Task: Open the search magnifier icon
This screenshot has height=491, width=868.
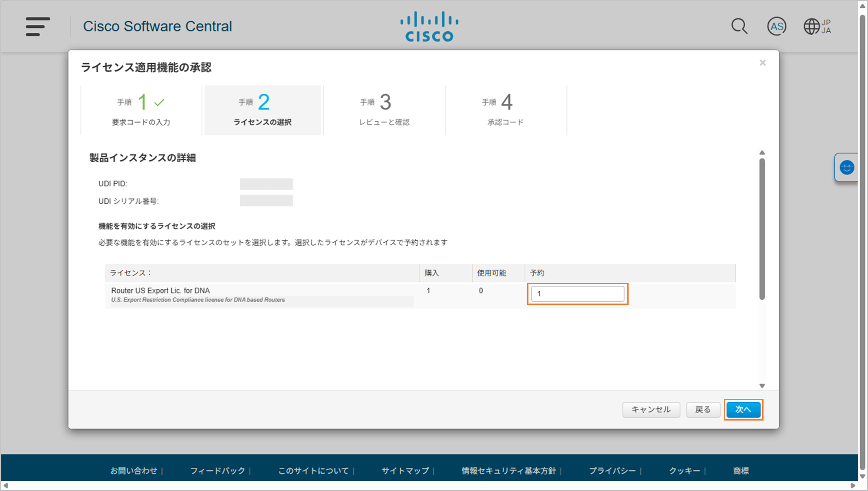Action: pyautogui.click(x=739, y=27)
